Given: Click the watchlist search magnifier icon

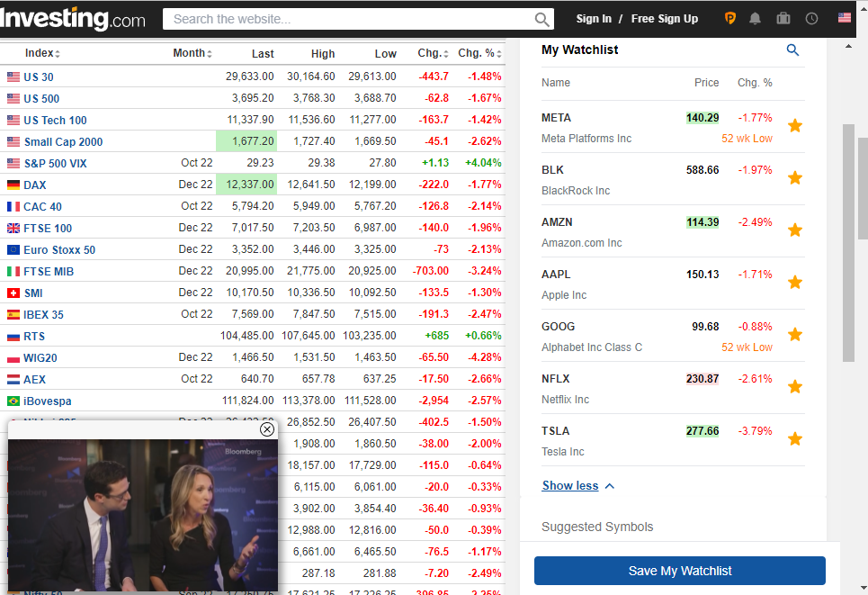Looking at the screenshot, I should (792, 50).
